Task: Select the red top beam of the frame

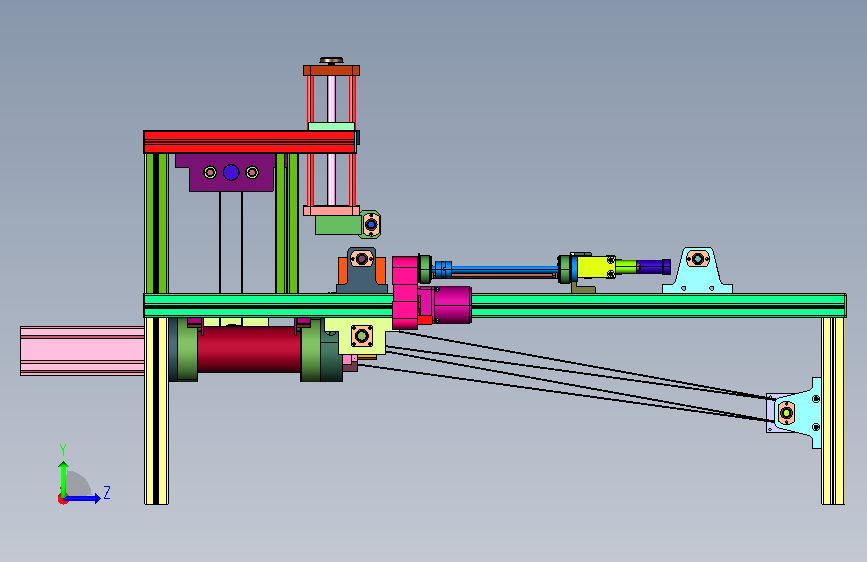Action: point(249,142)
